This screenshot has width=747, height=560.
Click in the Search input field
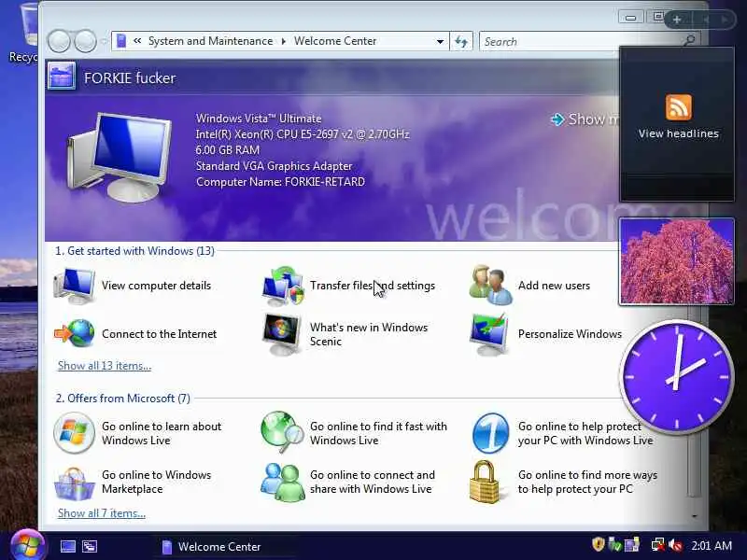[x=581, y=41]
